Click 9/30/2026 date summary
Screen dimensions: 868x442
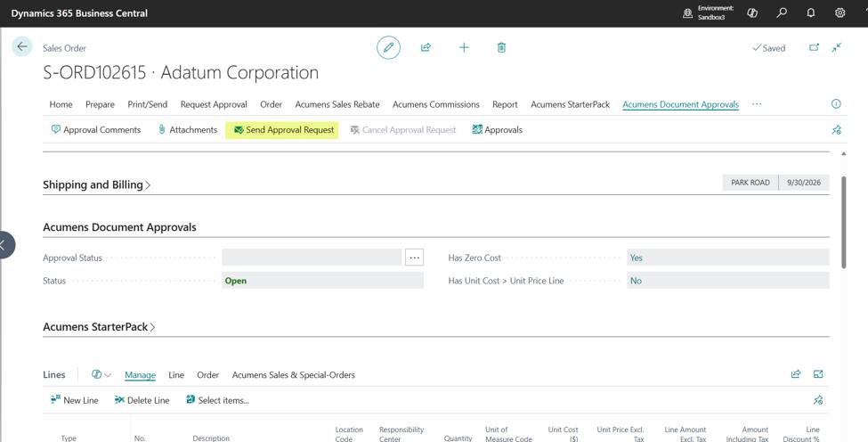coord(804,182)
